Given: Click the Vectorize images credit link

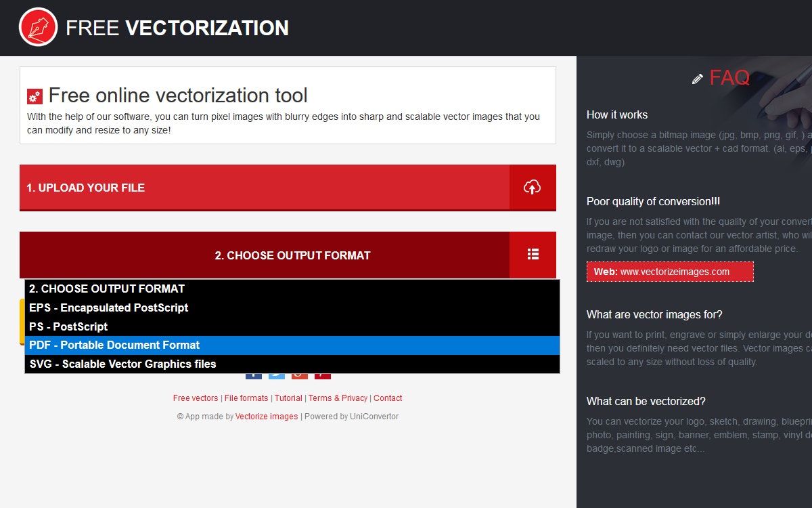Looking at the screenshot, I should pos(267,416).
